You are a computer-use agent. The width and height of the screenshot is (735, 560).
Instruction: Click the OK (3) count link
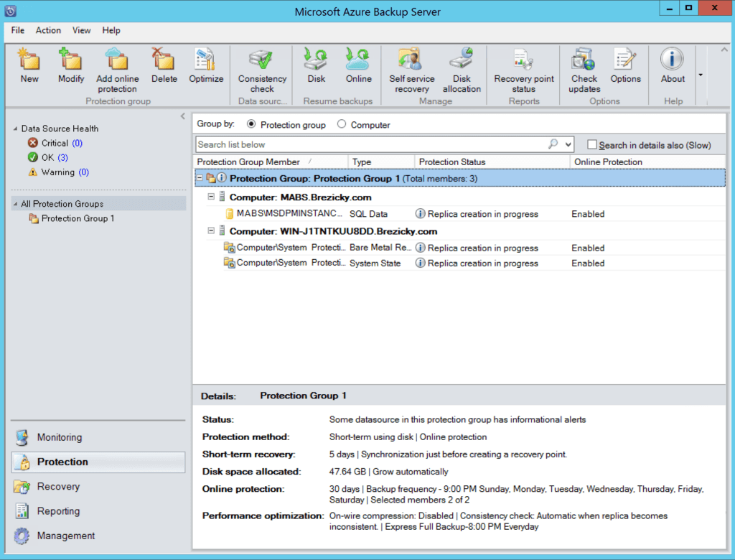pos(63,157)
